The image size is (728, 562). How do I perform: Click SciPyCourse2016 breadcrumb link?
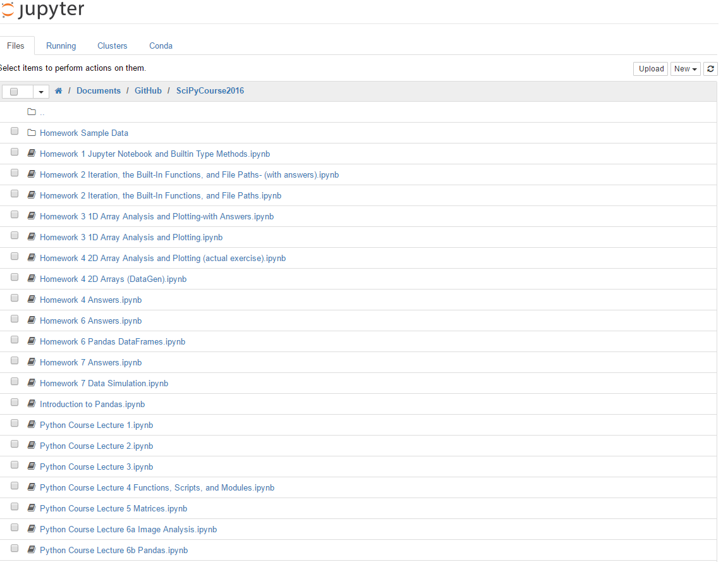210,91
